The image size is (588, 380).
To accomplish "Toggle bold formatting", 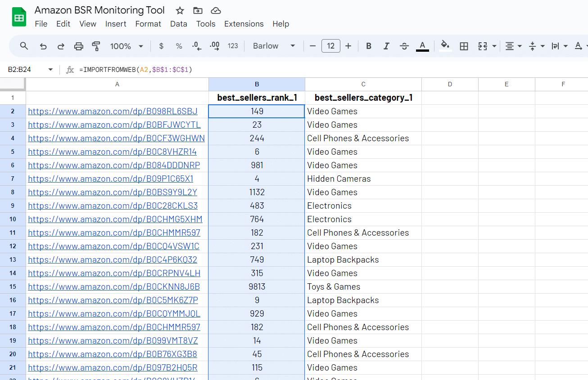I will (x=369, y=46).
